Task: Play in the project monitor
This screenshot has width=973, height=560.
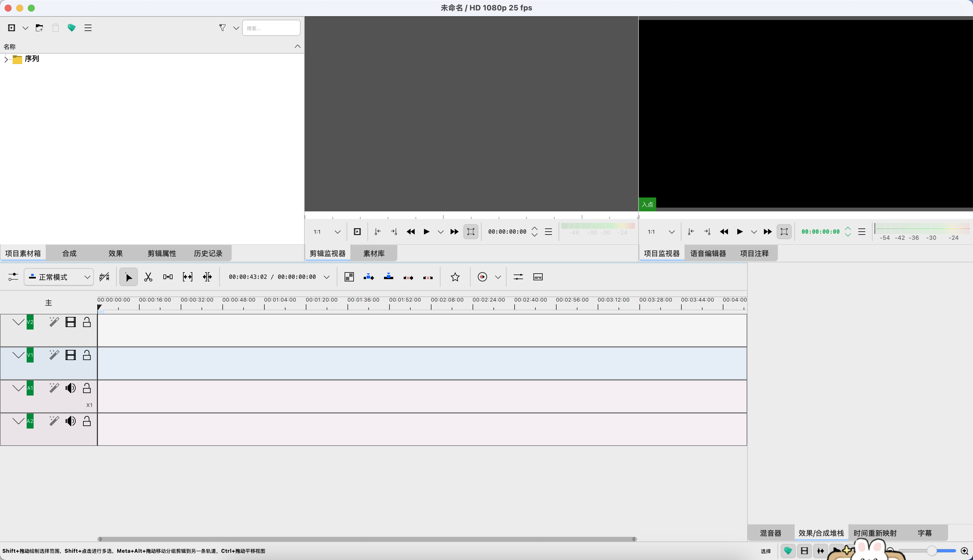Action: click(740, 232)
